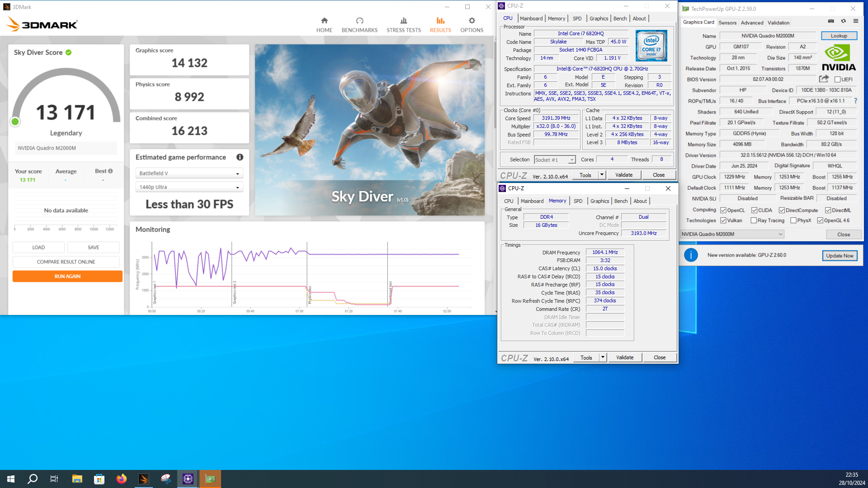Open the GPU-Z hamburger menu

point(856,21)
